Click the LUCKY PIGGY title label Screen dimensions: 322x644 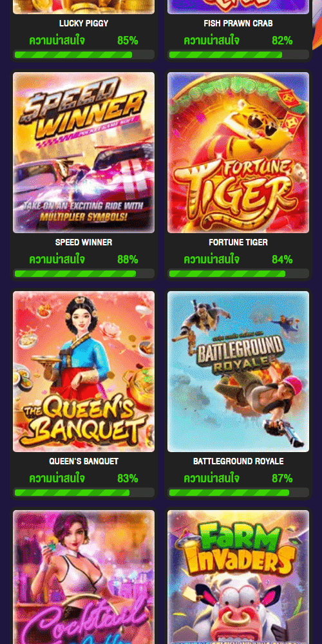84,23
